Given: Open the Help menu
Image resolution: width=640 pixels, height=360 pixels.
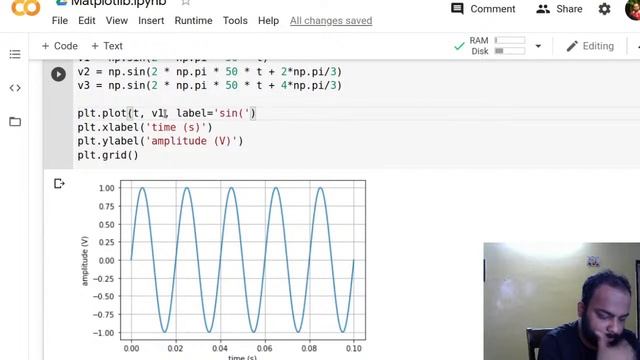Looking at the screenshot, I should (x=268, y=20).
